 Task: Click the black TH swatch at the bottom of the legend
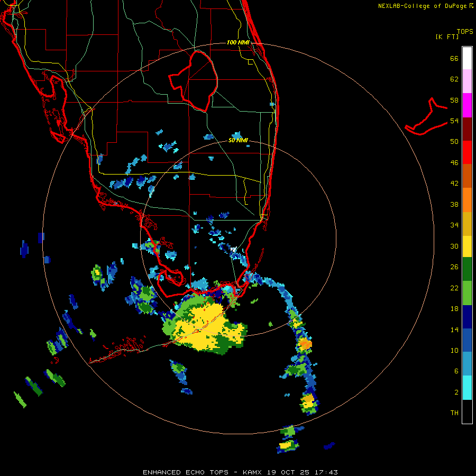pos(467,411)
